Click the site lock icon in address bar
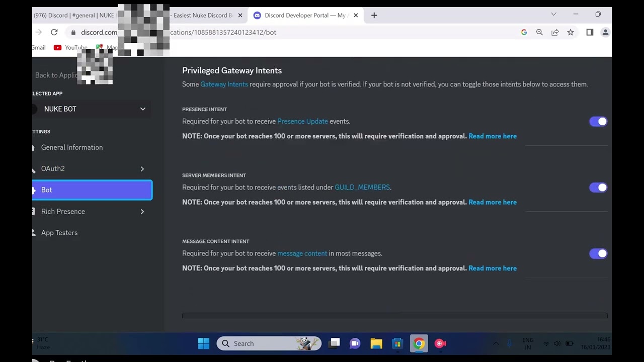 point(73,32)
